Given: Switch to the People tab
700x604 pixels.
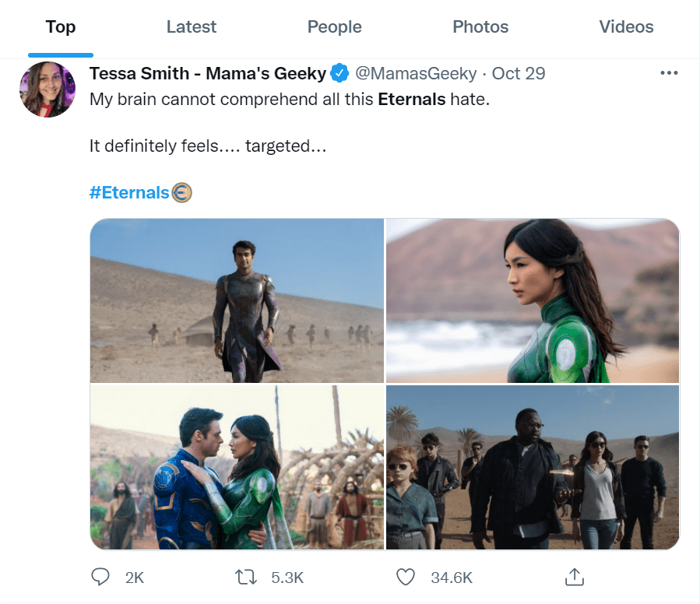Looking at the screenshot, I should click(334, 27).
